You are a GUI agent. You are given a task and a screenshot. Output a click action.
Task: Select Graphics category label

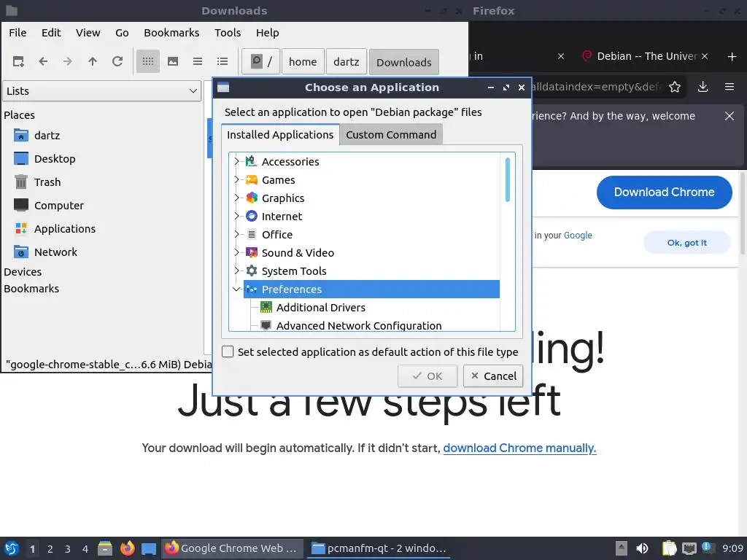(x=283, y=198)
